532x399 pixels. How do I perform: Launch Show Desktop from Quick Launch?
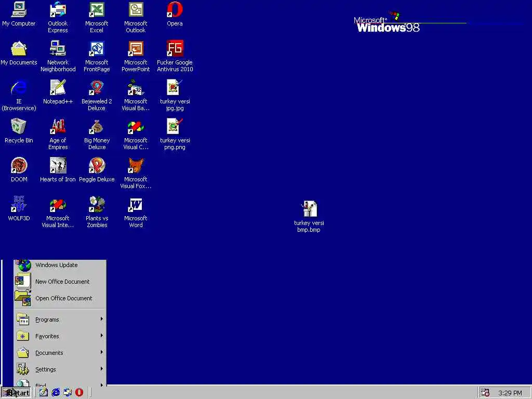click(x=44, y=393)
